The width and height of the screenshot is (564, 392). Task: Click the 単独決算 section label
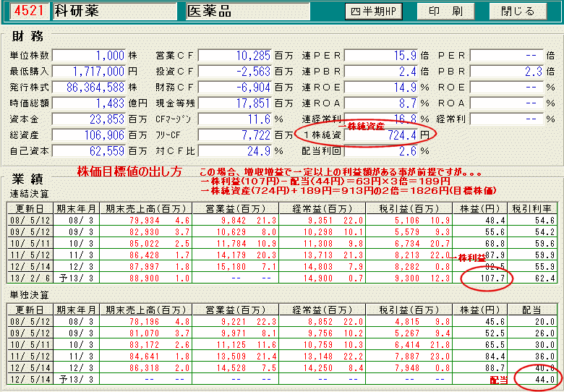coord(29,295)
